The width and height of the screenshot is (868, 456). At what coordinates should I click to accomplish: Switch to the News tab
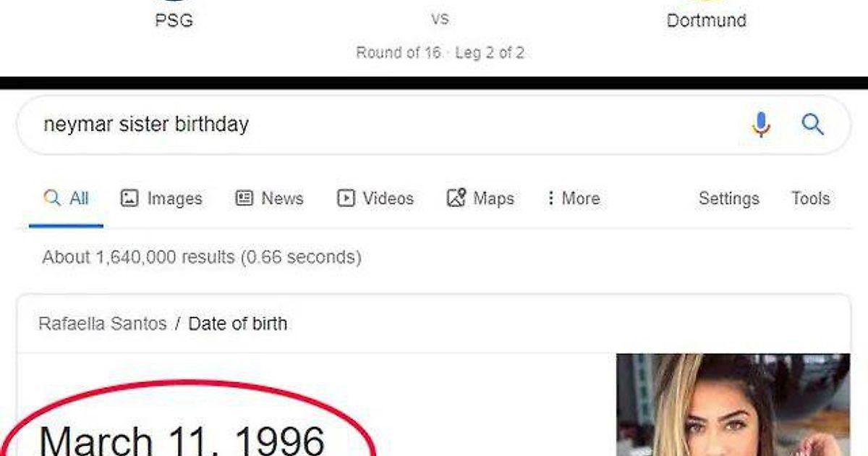pyautogui.click(x=270, y=198)
